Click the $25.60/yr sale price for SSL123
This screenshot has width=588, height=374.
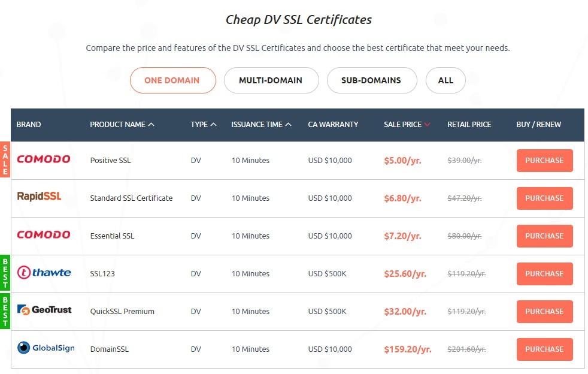click(405, 273)
